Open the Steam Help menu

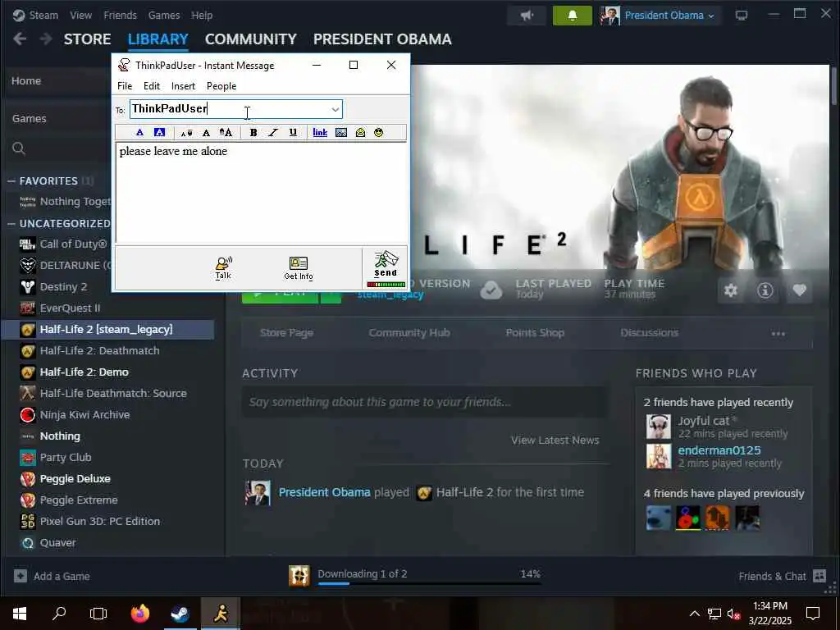[202, 15]
